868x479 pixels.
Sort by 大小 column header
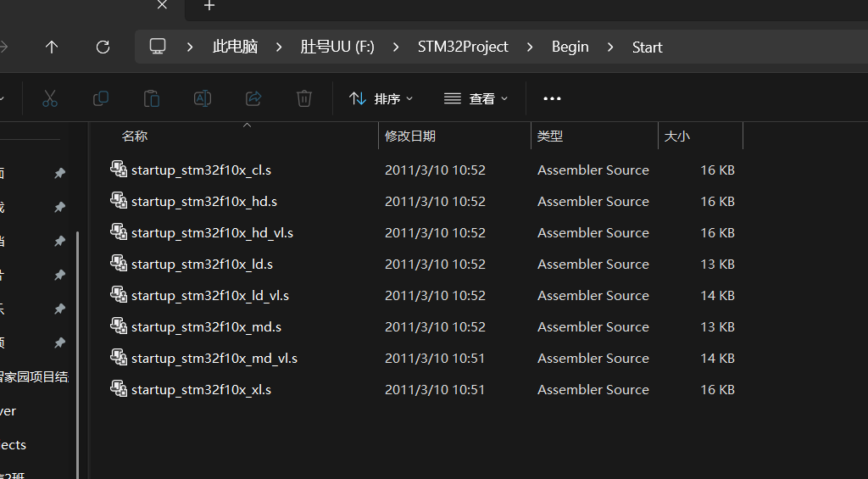click(677, 136)
